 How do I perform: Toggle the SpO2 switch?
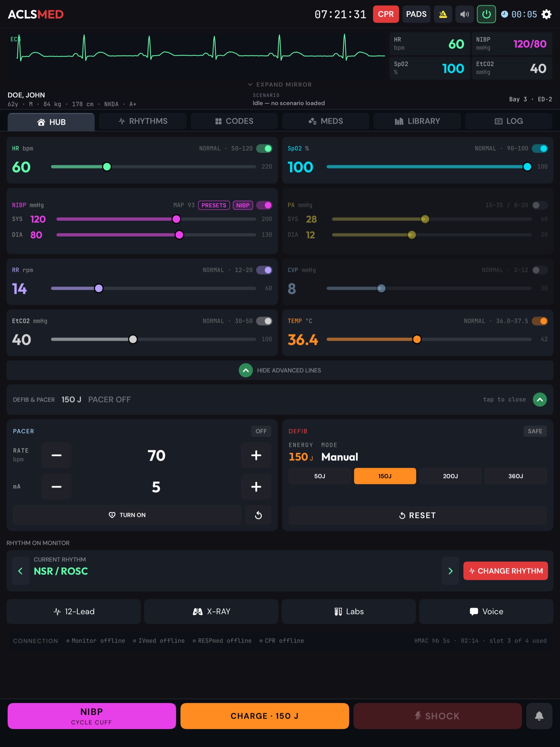point(540,148)
